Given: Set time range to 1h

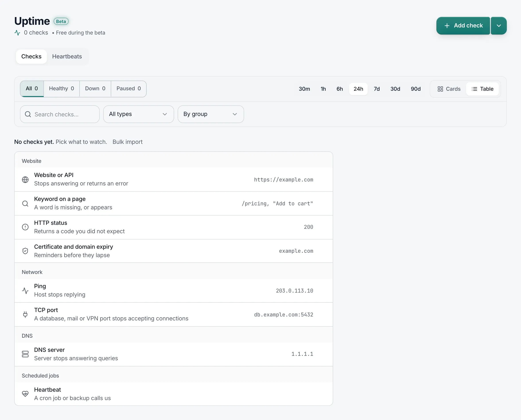Looking at the screenshot, I should point(323,89).
